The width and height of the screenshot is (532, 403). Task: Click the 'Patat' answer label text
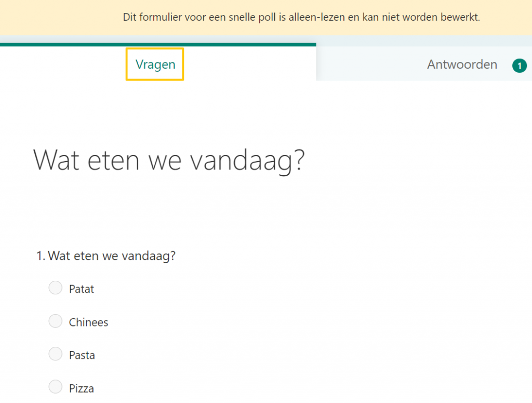tap(82, 289)
